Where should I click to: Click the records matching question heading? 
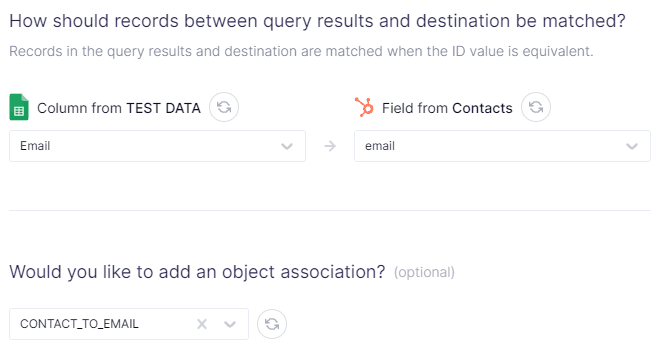point(317,21)
